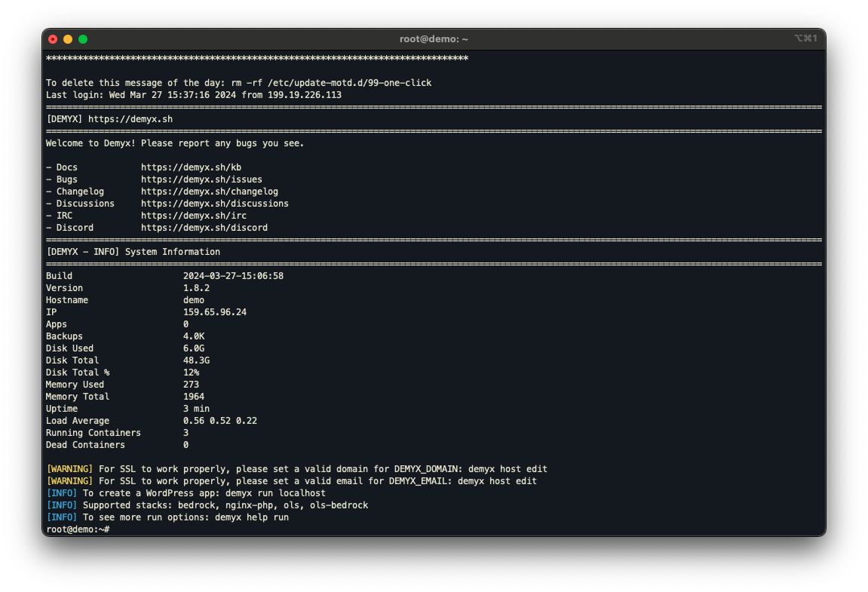868x592 pixels.
Task: Click the Disk Total value 48.3G
Action: [197, 360]
